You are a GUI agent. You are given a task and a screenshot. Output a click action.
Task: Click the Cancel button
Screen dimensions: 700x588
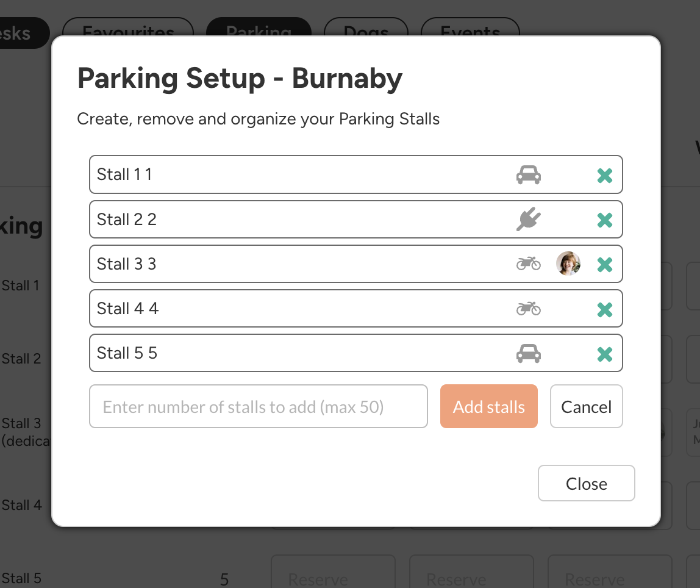point(586,407)
